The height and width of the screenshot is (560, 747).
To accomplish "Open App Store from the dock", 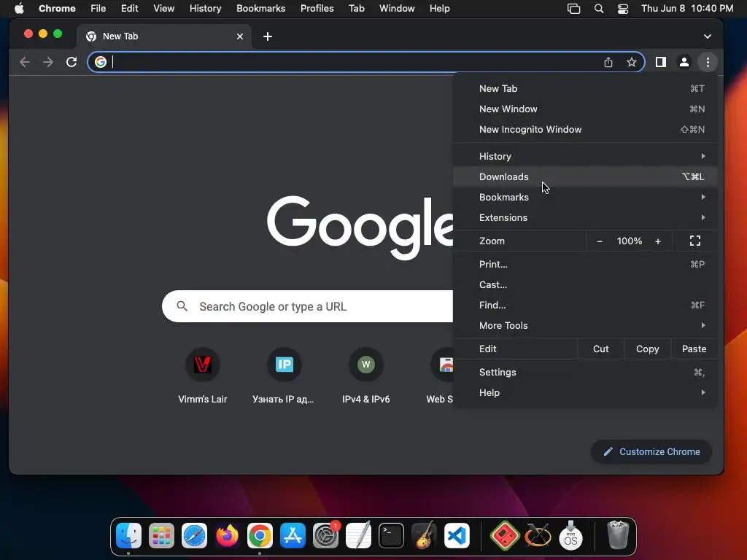I will [293, 536].
